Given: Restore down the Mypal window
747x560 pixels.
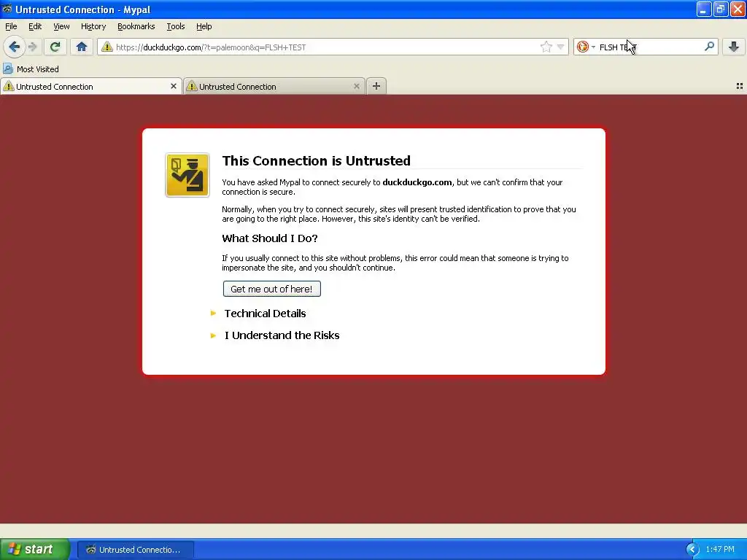Looking at the screenshot, I should 720,9.
